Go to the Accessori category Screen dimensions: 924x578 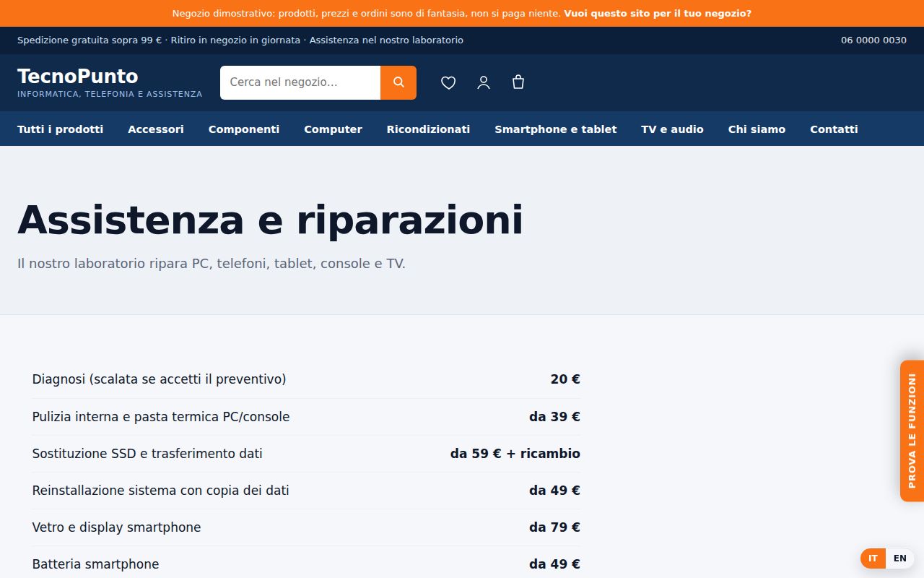[x=156, y=129]
